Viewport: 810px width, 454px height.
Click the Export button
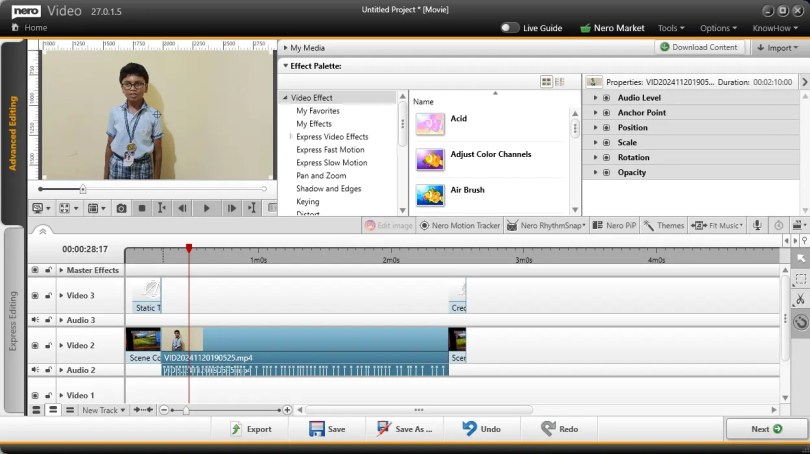(x=250, y=429)
